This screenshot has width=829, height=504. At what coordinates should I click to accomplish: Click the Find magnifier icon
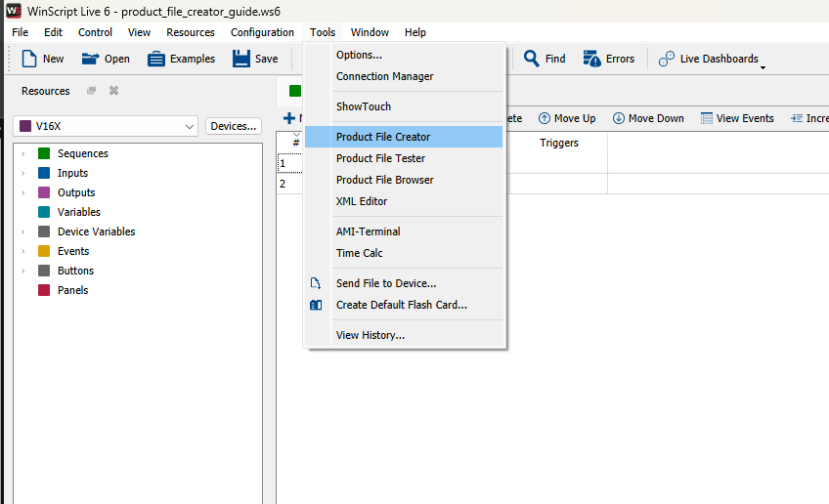pos(532,59)
